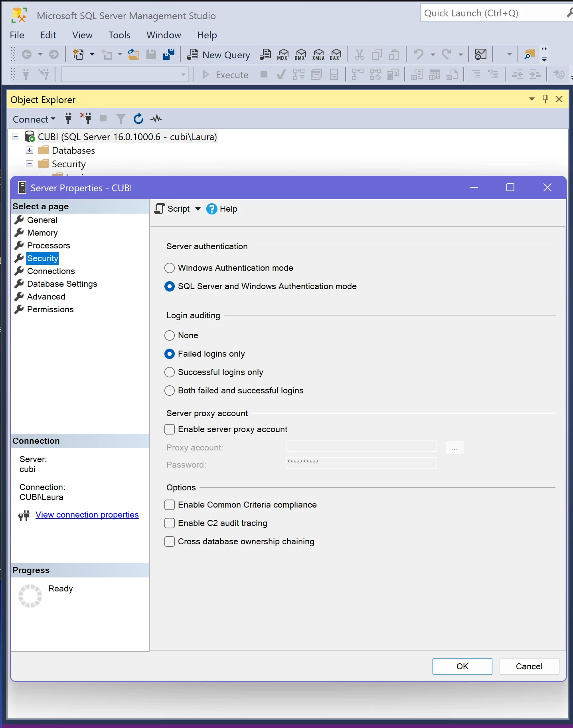The height and width of the screenshot is (728, 573).
Task: Expand the Databases folder node
Action: coord(30,150)
